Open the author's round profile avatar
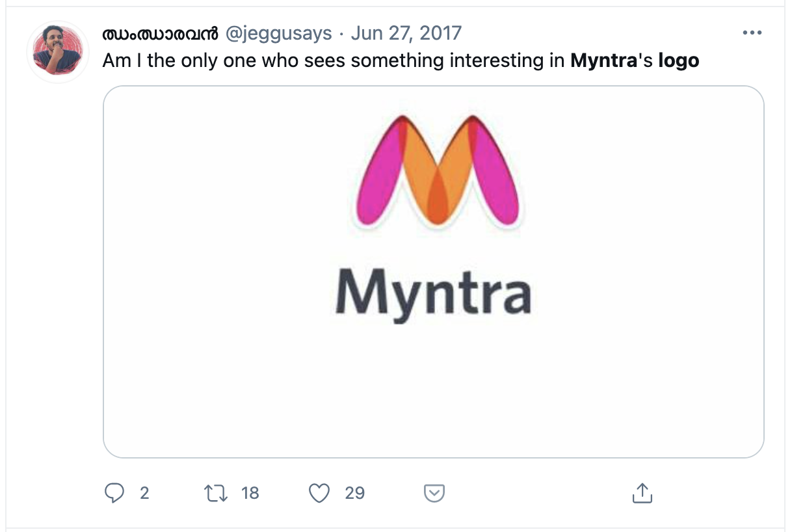Image resolution: width=792 pixels, height=532 pixels. tap(58, 52)
